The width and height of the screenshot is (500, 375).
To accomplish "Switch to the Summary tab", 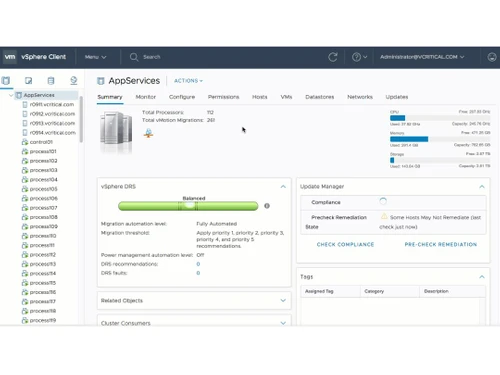I will click(110, 97).
